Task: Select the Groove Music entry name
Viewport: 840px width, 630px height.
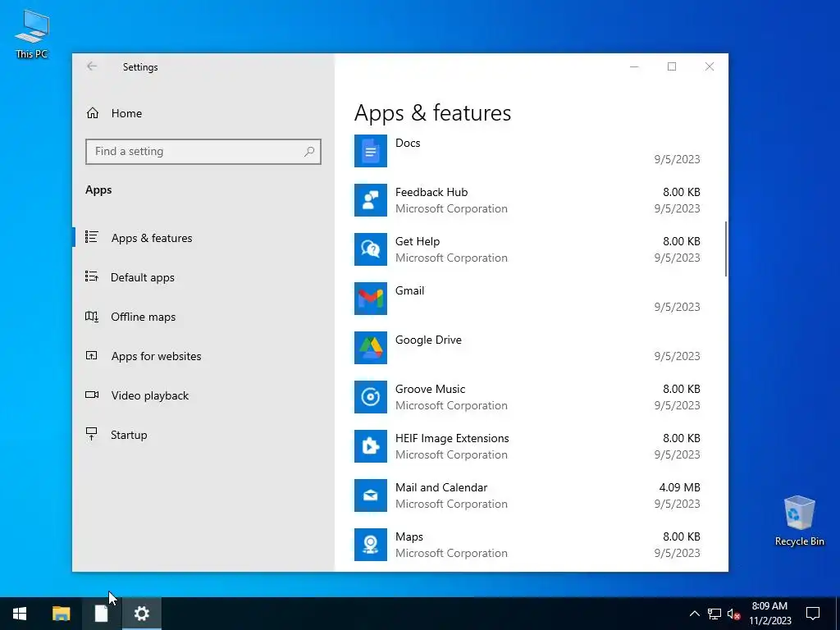Action: click(x=430, y=389)
